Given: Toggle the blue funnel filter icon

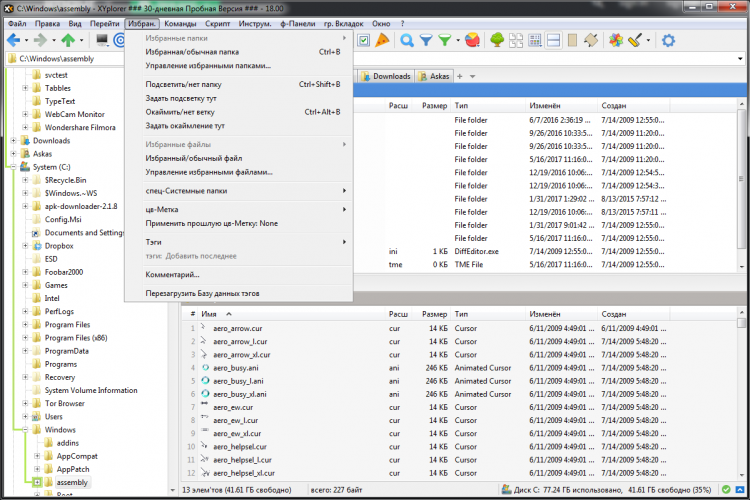Looking at the screenshot, I should coord(426,40).
